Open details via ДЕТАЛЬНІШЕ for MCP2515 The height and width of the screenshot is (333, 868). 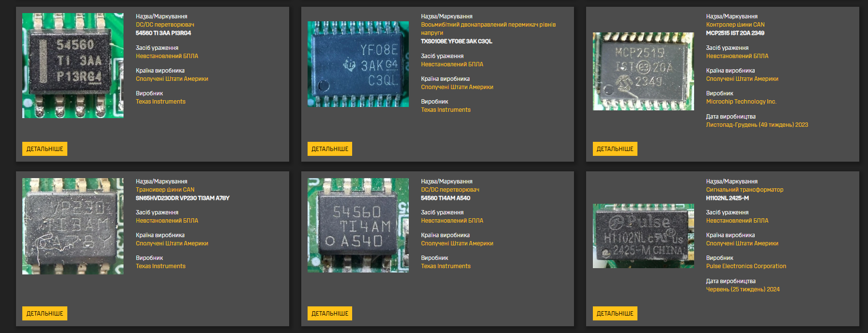coord(615,149)
